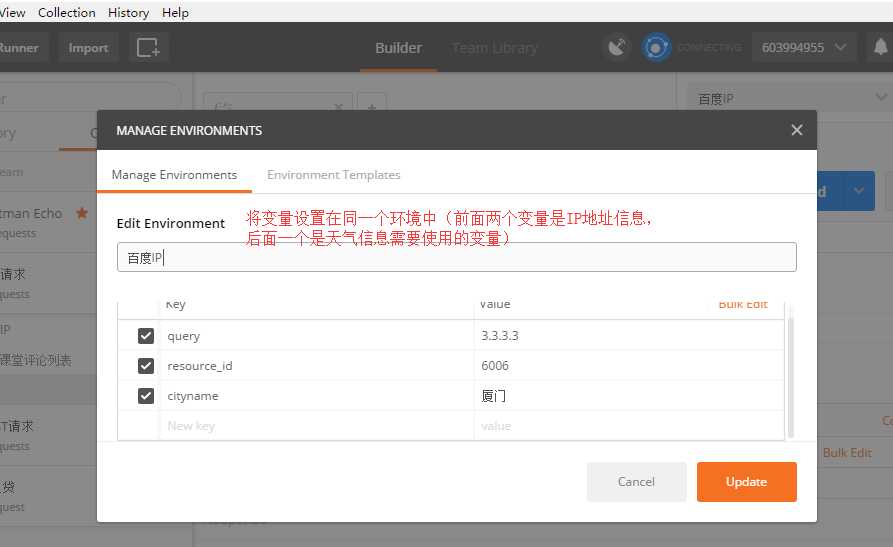Open the Help menu

175,13
